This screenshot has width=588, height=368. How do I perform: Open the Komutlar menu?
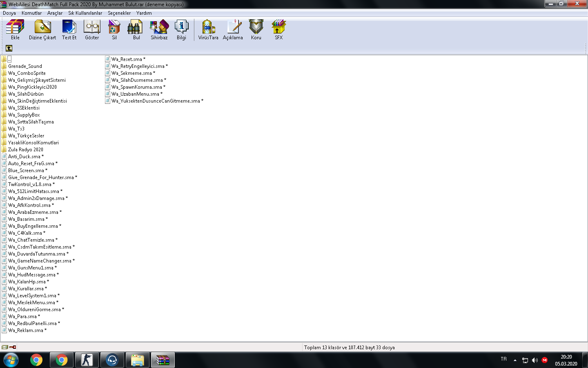click(31, 13)
